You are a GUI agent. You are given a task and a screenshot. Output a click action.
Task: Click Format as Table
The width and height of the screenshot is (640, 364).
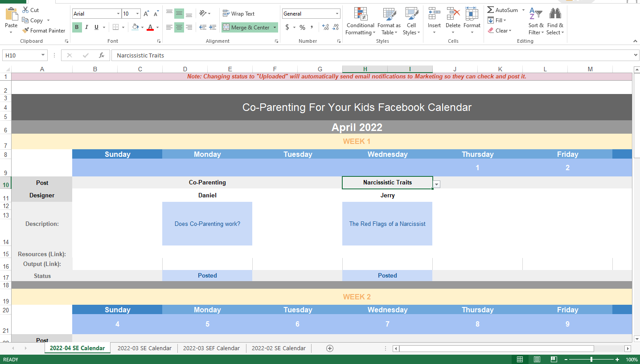(389, 21)
